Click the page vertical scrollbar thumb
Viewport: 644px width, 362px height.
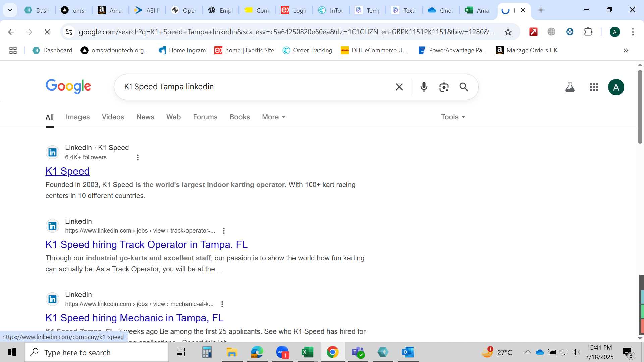[640, 107]
